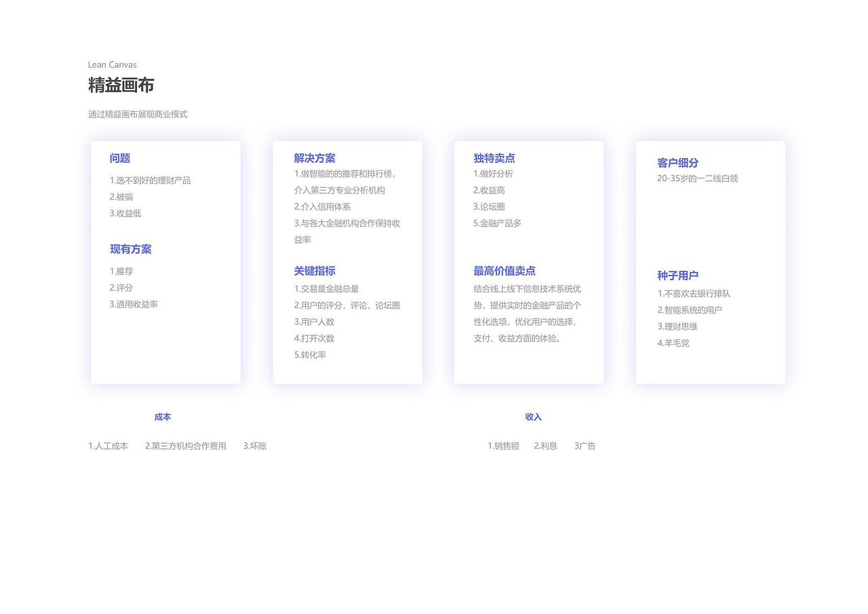Select the 广告 entry under 收入
This screenshot has height=614, width=868.
click(585, 446)
